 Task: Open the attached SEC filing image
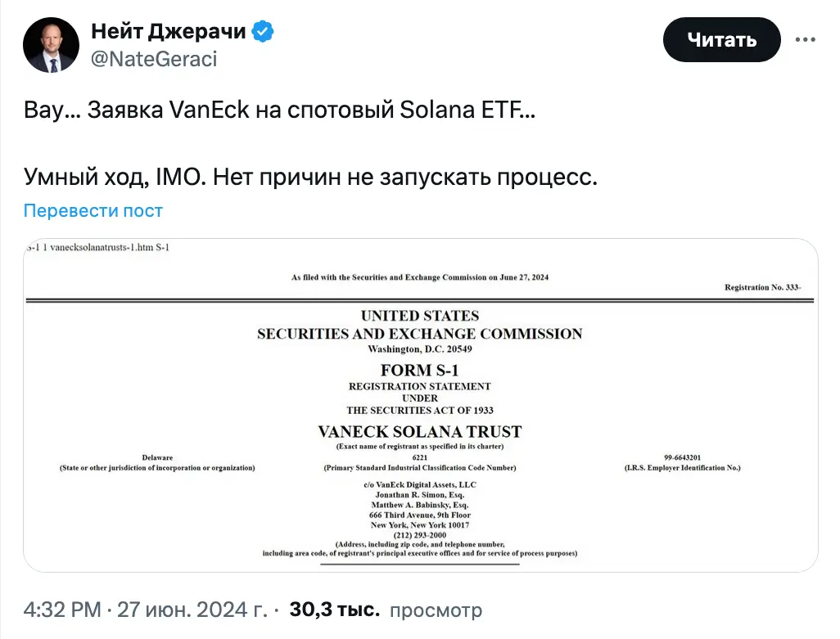tap(421, 405)
